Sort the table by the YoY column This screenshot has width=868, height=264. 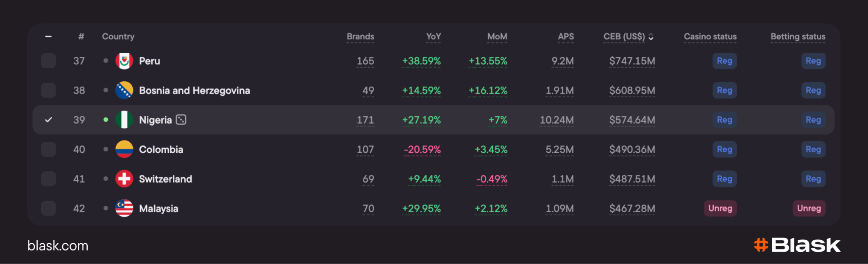(x=433, y=37)
